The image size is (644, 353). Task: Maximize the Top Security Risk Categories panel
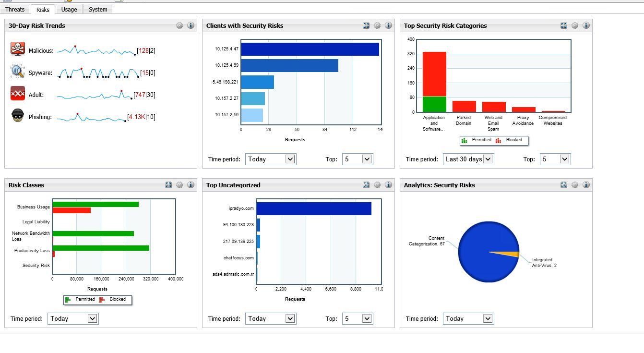564,25
